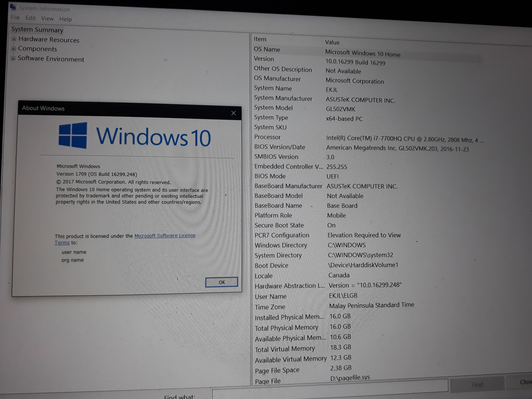The image size is (532, 399).
Task: Select the BaseBoard Model row label
Action: [279, 196]
